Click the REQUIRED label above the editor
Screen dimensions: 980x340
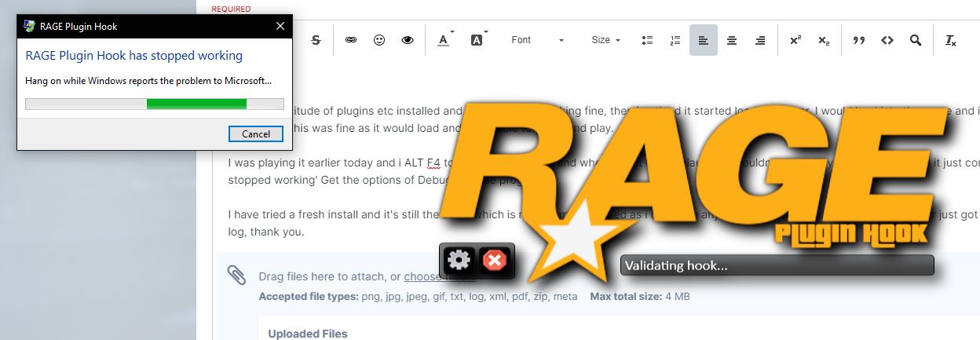231,9
